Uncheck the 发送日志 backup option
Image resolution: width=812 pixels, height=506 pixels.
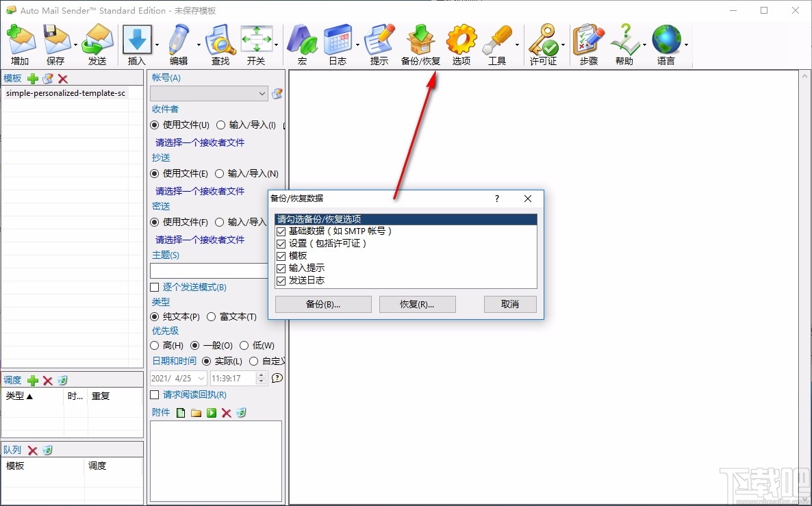pos(281,281)
